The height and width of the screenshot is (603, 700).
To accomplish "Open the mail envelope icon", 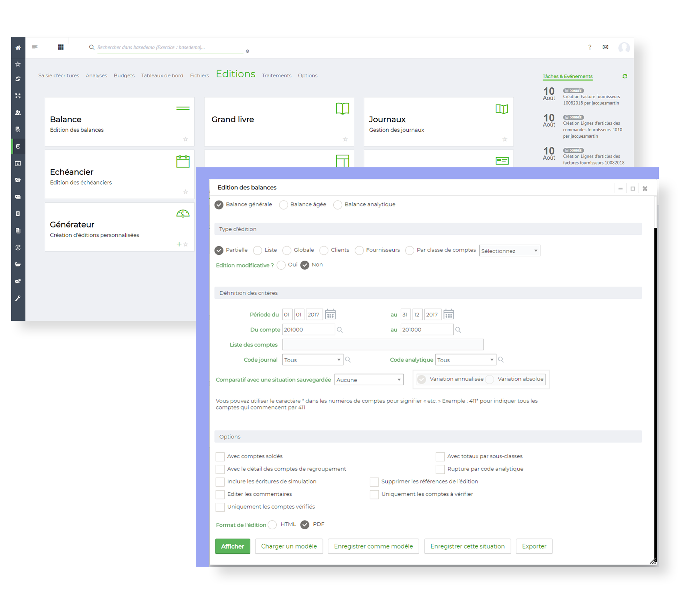I will (605, 47).
